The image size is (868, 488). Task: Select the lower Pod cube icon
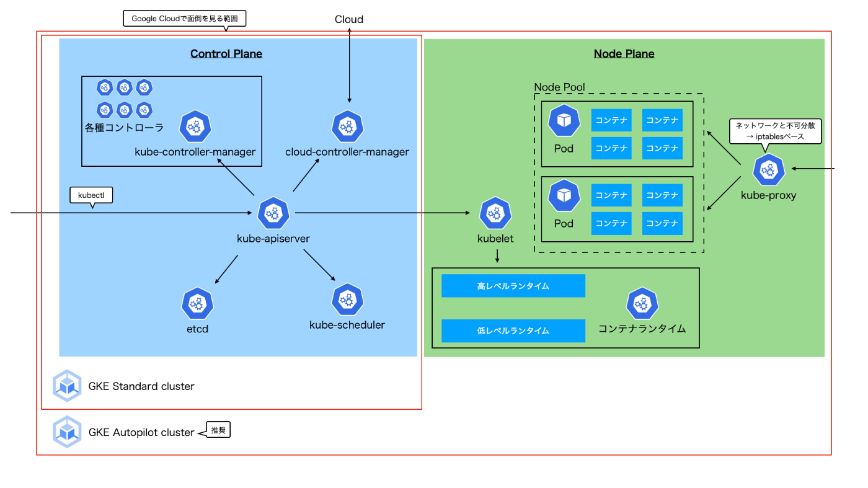click(x=564, y=196)
